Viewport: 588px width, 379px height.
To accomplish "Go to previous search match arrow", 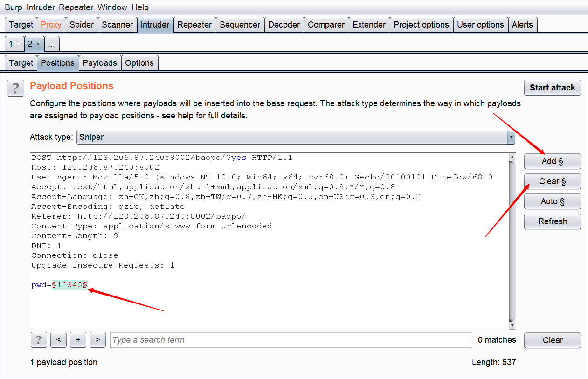I will tap(58, 340).
